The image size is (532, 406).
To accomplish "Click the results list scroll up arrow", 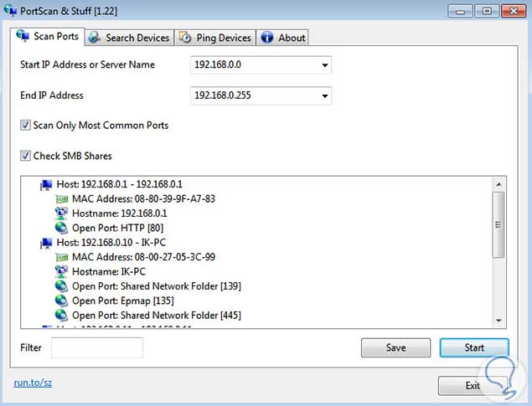I will click(498, 184).
